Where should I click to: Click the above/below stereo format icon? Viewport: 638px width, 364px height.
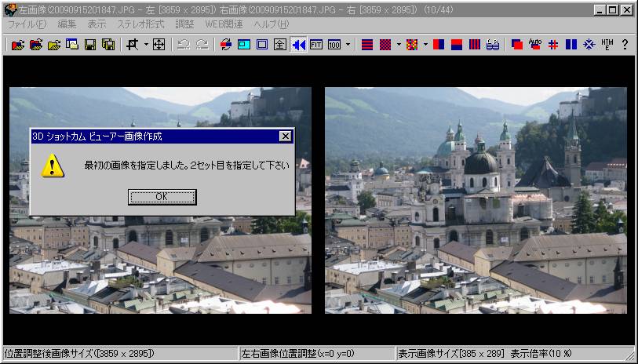457,45
